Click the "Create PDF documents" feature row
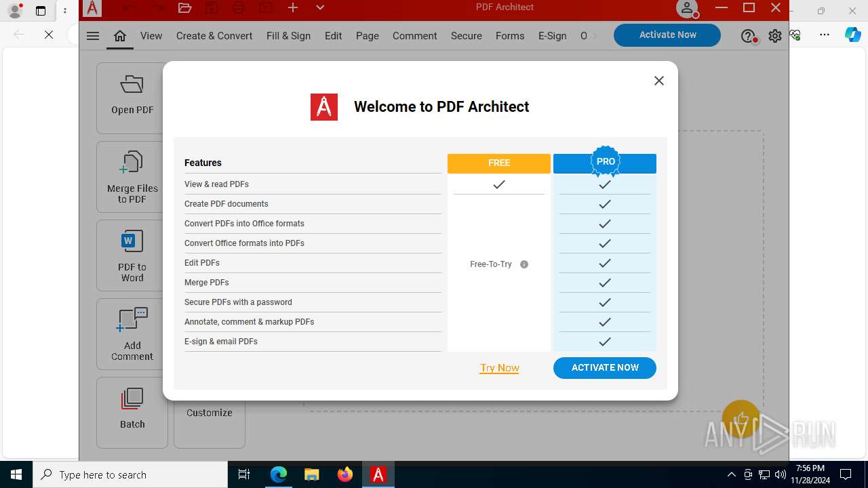The image size is (868, 488). click(x=313, y=204)
